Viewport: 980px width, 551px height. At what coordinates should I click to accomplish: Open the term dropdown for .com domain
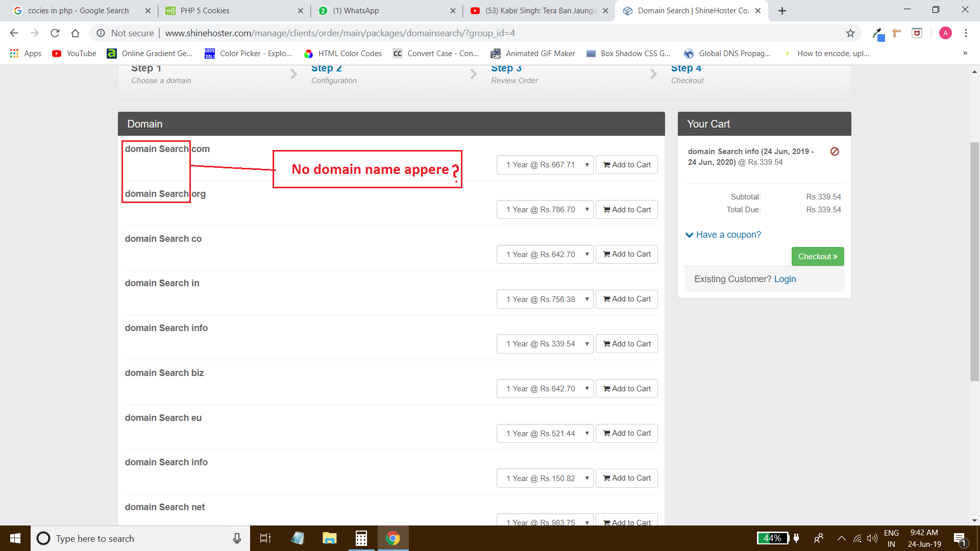[x=545, y=165]
